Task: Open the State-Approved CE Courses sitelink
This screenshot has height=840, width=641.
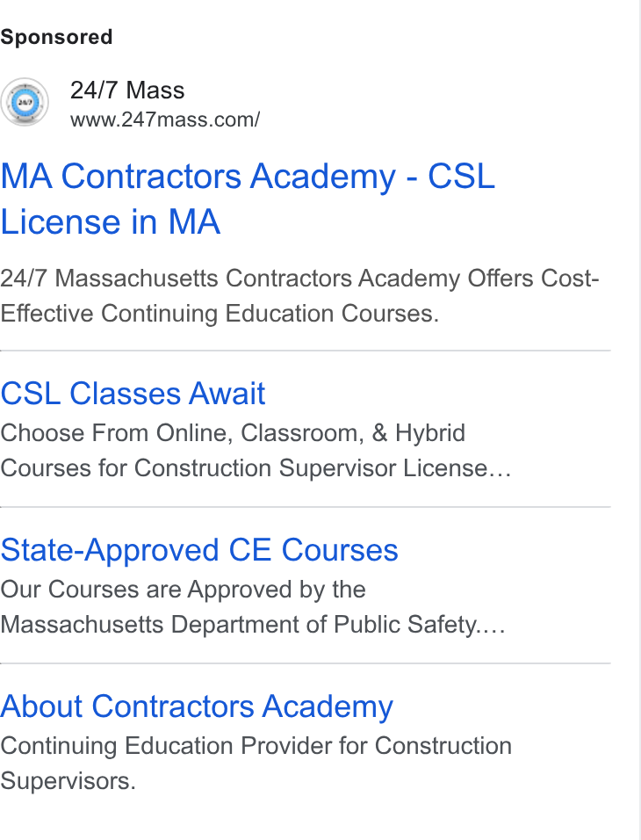Action: (x=199, y=550)
